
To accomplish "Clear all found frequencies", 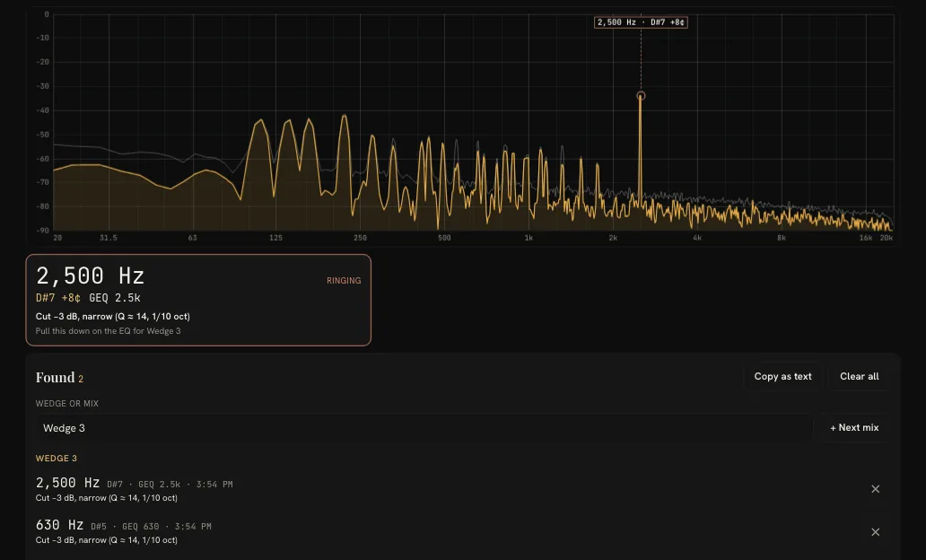I will click(860, 377).
